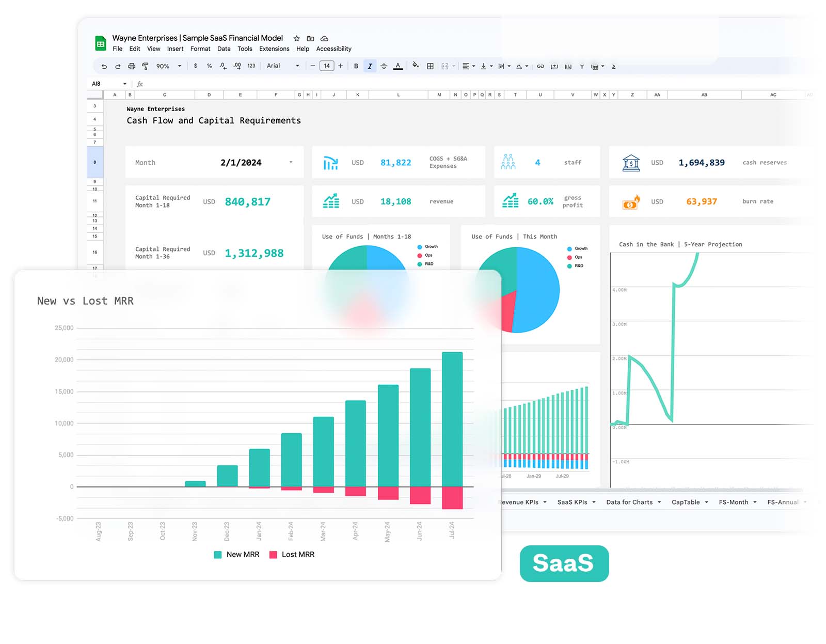Insert a link from the toolbar
This screenshot has height=644, width=826.
[x=541, y=66]
